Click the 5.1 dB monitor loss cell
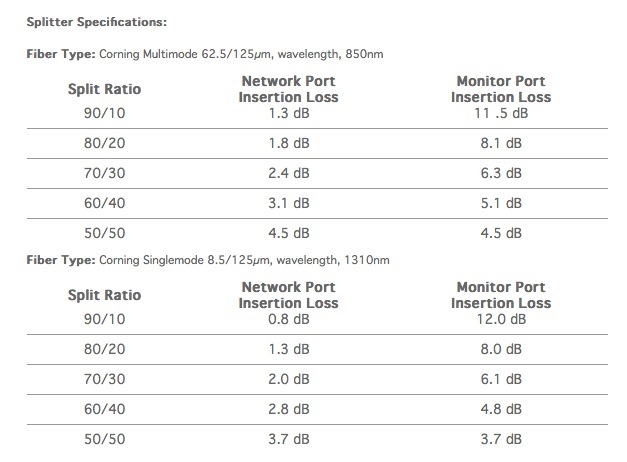The width and height of the screenshot is (627, 462). 501,203
